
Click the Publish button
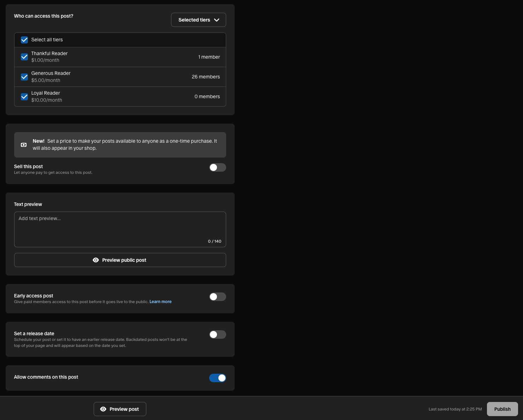pos(502,409)
